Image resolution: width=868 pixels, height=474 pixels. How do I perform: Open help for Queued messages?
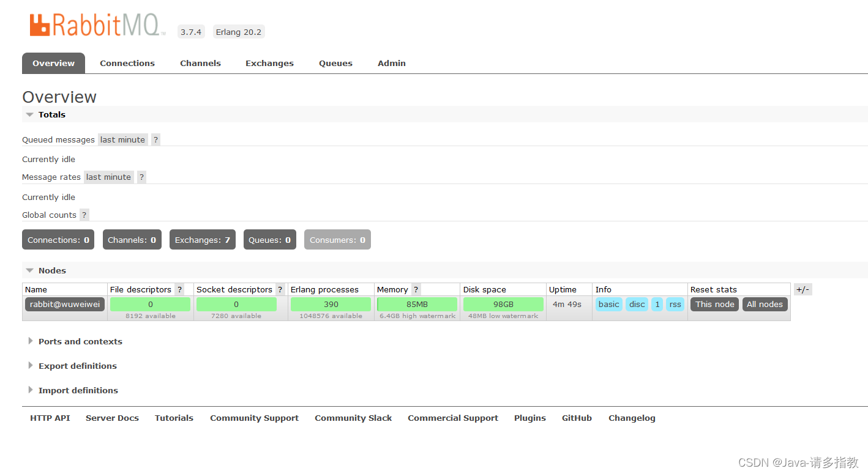click(x=155, y=139)
